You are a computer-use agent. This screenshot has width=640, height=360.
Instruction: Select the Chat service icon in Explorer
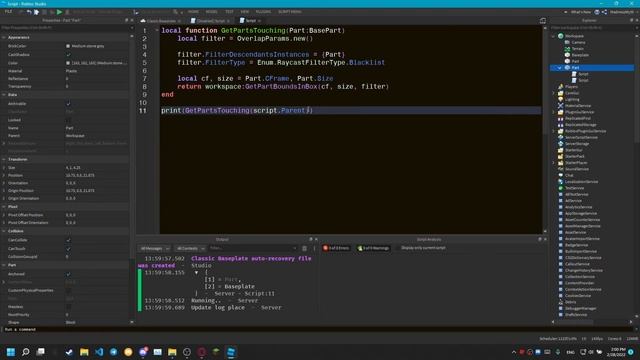(x=561, y=175)
